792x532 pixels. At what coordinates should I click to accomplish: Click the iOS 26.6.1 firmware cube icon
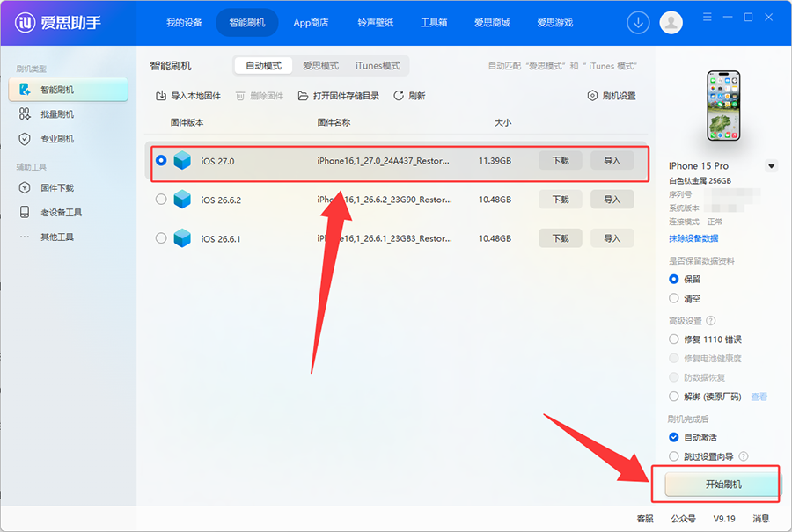click(x=182, y=238)
